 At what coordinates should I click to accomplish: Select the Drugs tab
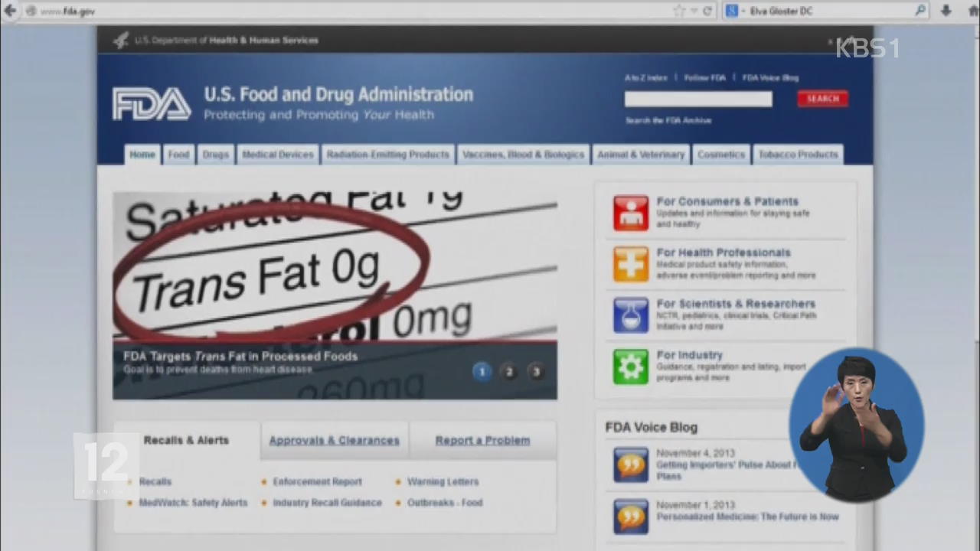pyautogui.click(x=216, y=155)
